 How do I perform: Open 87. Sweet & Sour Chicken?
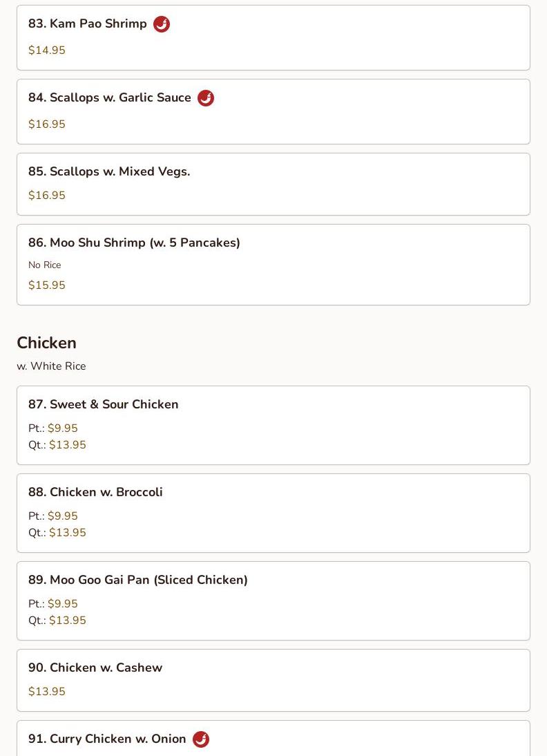pyautogui.click(x=104, y=404)
